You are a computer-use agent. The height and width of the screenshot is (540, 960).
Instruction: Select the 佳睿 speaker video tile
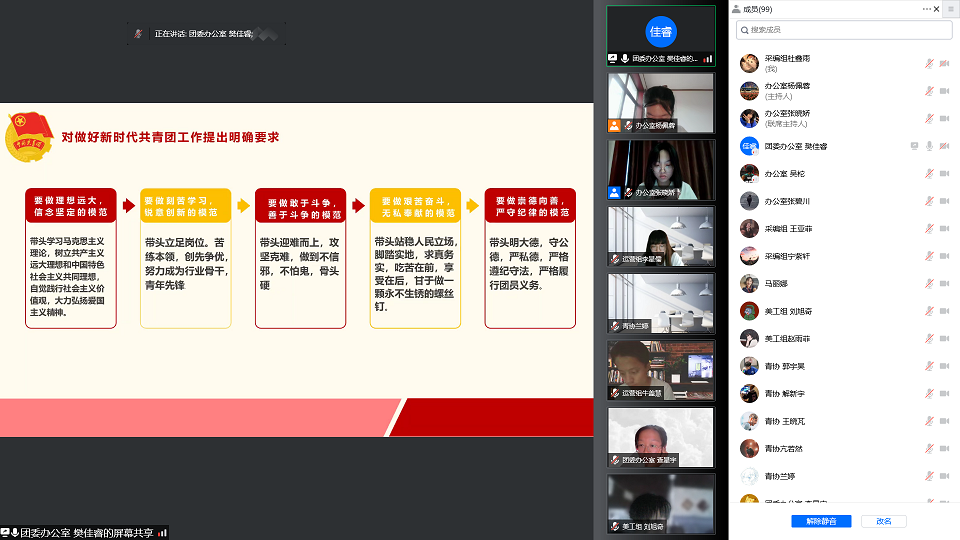[661, 35]
